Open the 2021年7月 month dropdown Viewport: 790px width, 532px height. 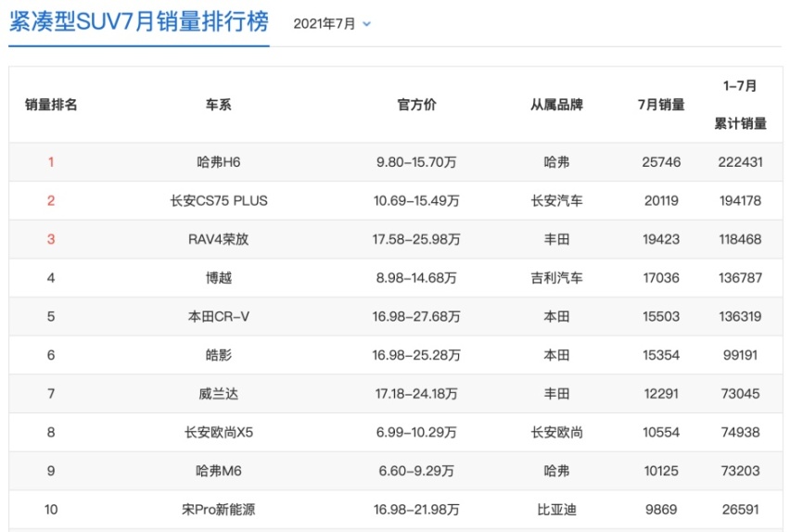click(x=332, y=24)
